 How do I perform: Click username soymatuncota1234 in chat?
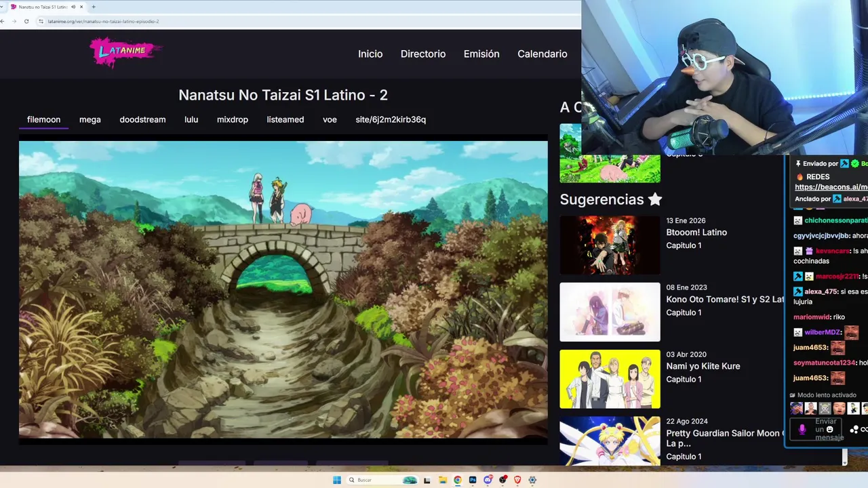[x=825, y=363]
